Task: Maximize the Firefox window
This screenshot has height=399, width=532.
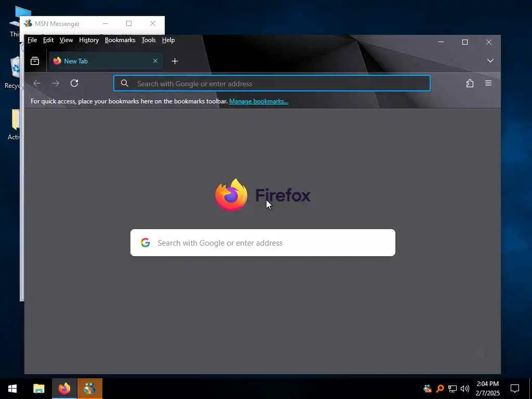Action: point(465,42)
